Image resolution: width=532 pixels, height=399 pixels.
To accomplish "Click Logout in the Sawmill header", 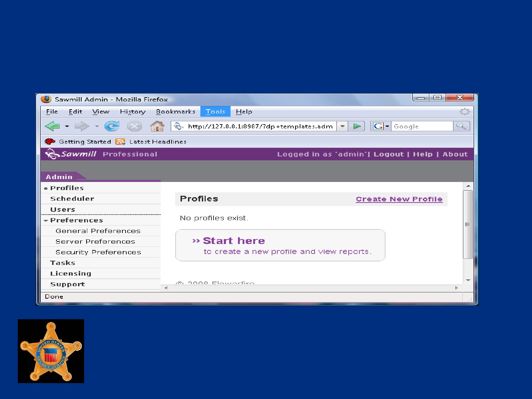I will (x=389, y=154).
